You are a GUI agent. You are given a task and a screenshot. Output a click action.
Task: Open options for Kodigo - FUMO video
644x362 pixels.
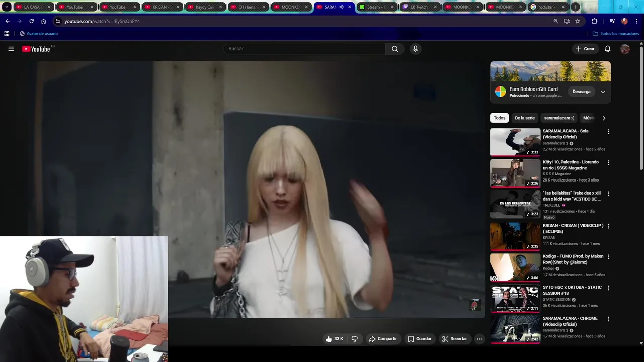point(608,257)
